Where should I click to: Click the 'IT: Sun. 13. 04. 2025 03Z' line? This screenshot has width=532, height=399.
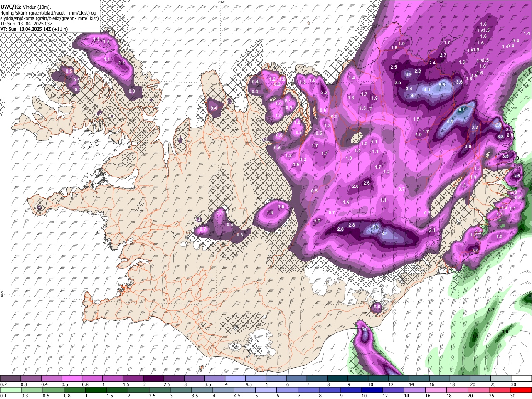pyautogui.click(x=27, y=24)
